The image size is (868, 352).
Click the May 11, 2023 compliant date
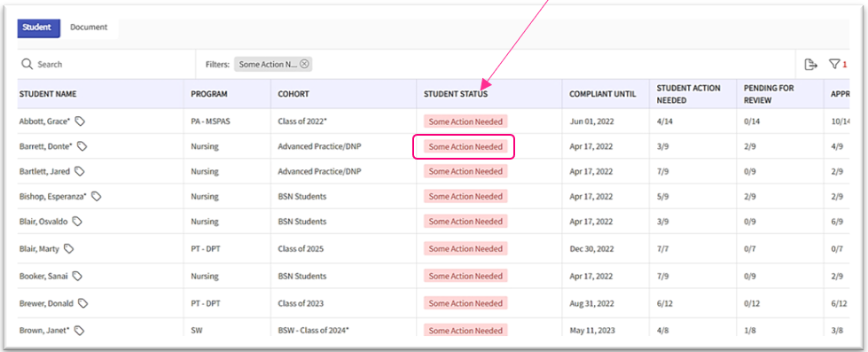pyautogui.click(x=592, y=331)
